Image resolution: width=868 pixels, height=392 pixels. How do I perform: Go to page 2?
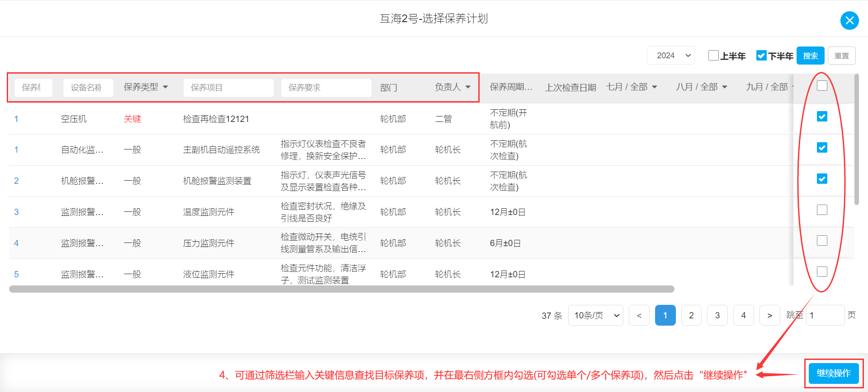pyautogui.click(x=691, y=315)
